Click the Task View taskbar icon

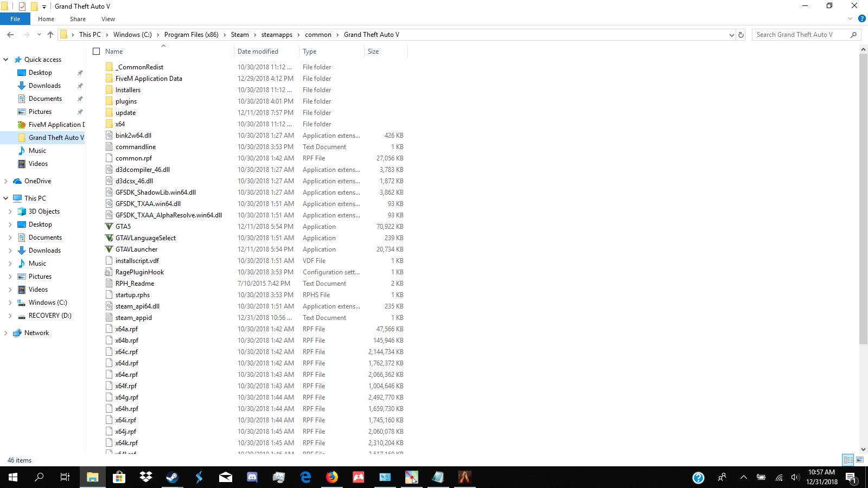(65, 477)
